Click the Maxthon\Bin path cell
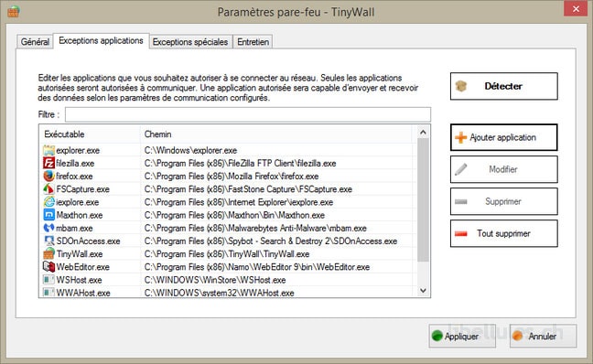This screenshot has height=364, width=593. click(234, 215)
